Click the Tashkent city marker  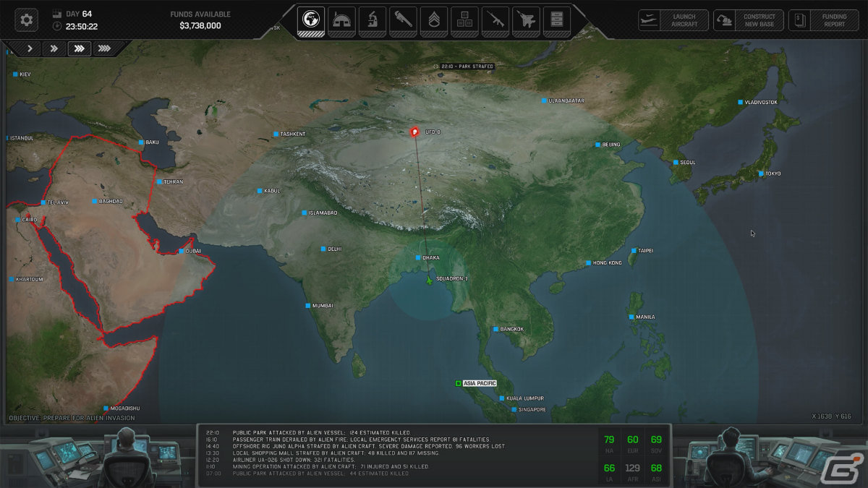[276, 134]
